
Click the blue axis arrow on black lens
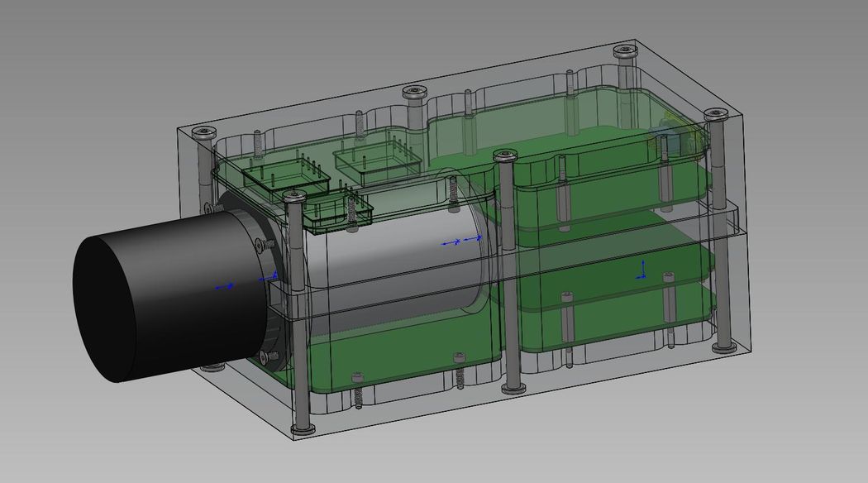(225, 286)
